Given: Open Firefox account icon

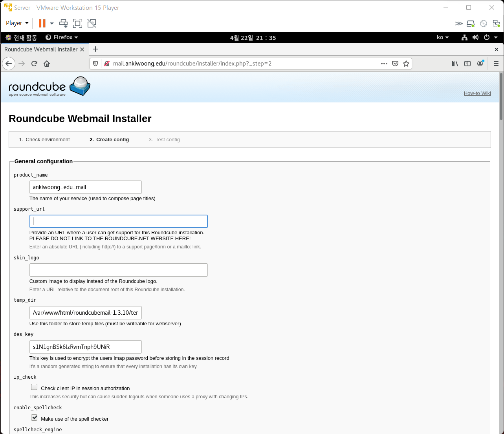Looking at the screenshot, I should [480, 64].
